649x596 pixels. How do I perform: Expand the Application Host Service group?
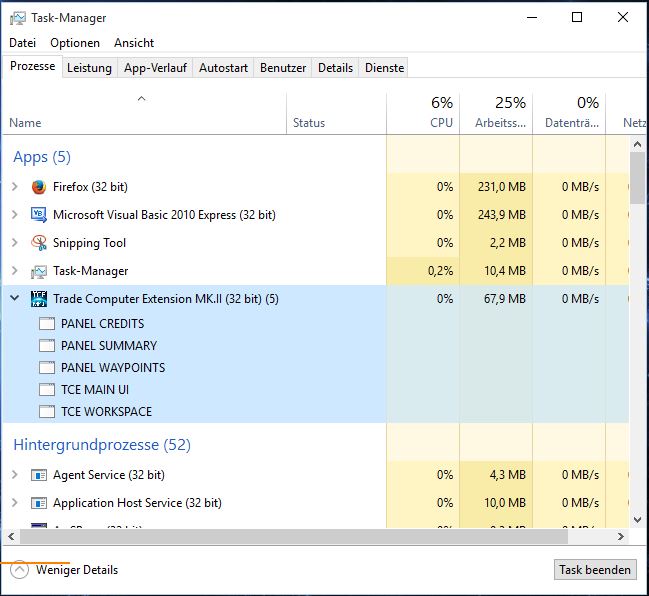click(x=15, y=502)
